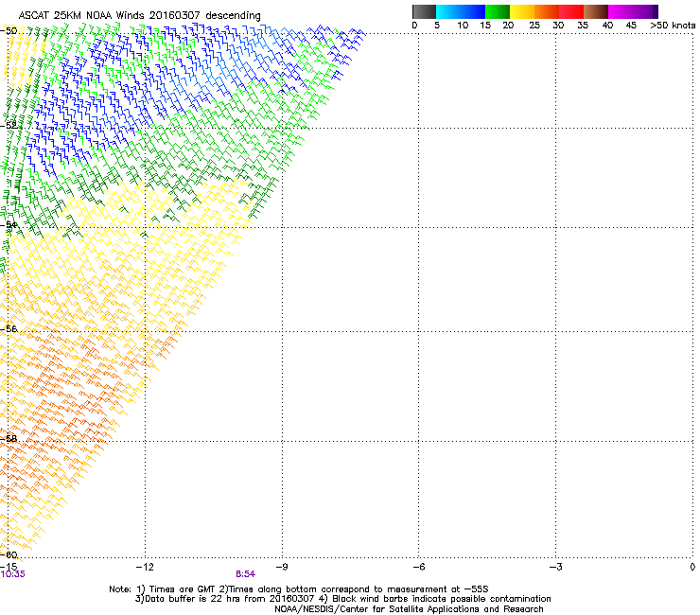This screenshot has width=700, height=615.
Task: Click the -56 latitude axis label
Action: point(9,328)
